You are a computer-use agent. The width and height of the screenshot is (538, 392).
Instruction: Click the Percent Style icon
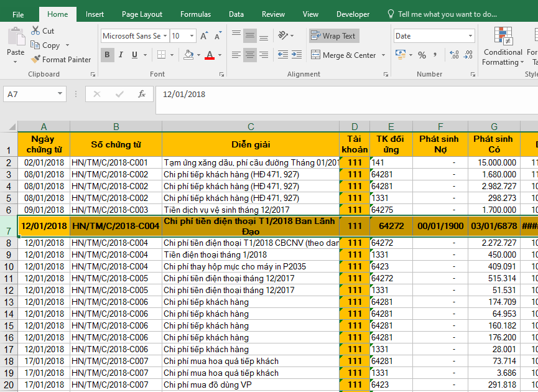click(x=422, y=55)
